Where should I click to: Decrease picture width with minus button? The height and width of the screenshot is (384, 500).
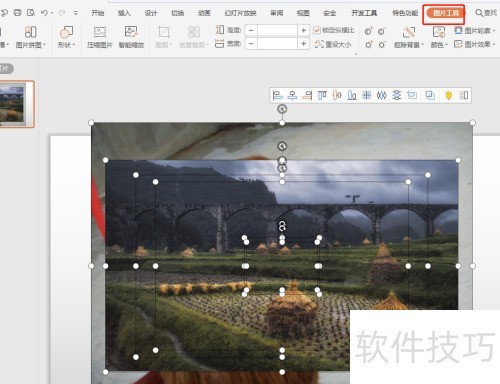pos(251,44)
